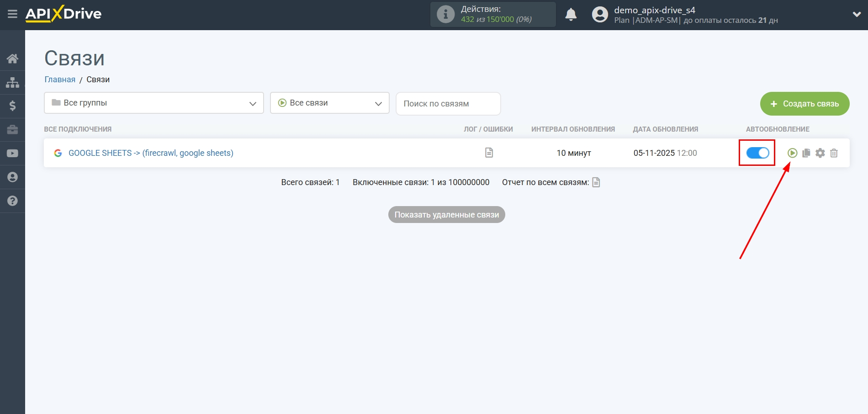
Task: Open the 'Все связи' filter dropdown
Action: (329, 103)
